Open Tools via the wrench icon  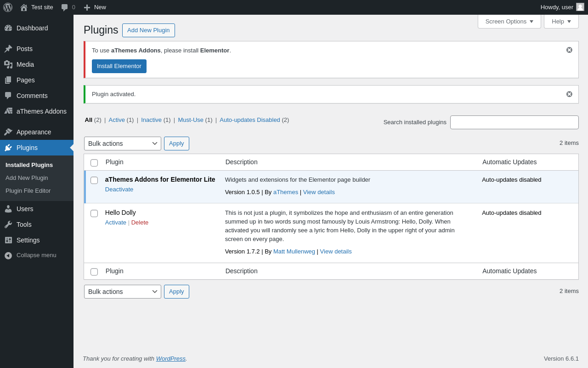8,224
